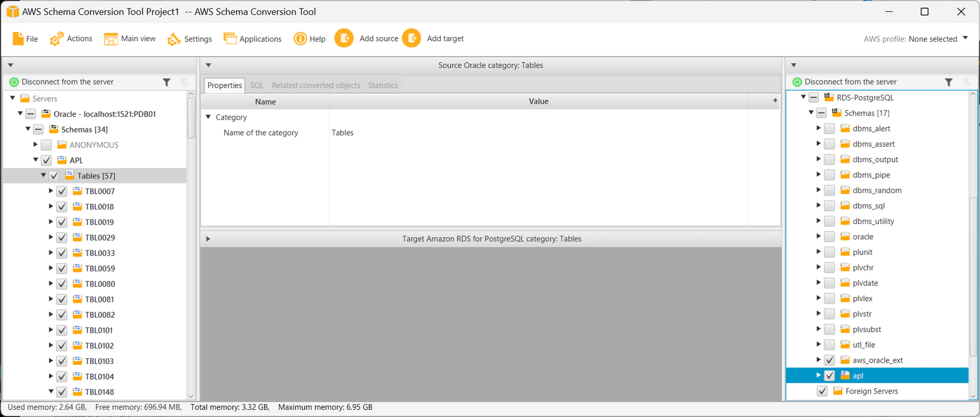This screenshot has height=417, width=980.
Task: Open the Main view menu label
Action: pos(138,39)
